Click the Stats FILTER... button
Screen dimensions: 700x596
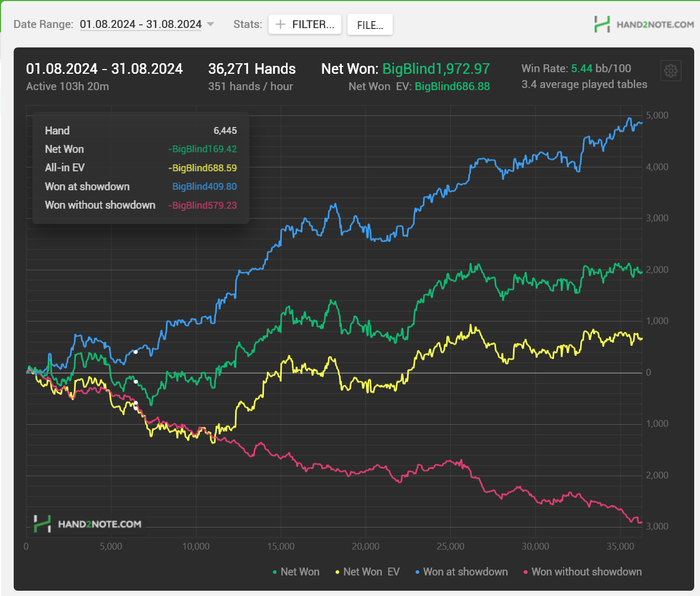coord(305,24)
